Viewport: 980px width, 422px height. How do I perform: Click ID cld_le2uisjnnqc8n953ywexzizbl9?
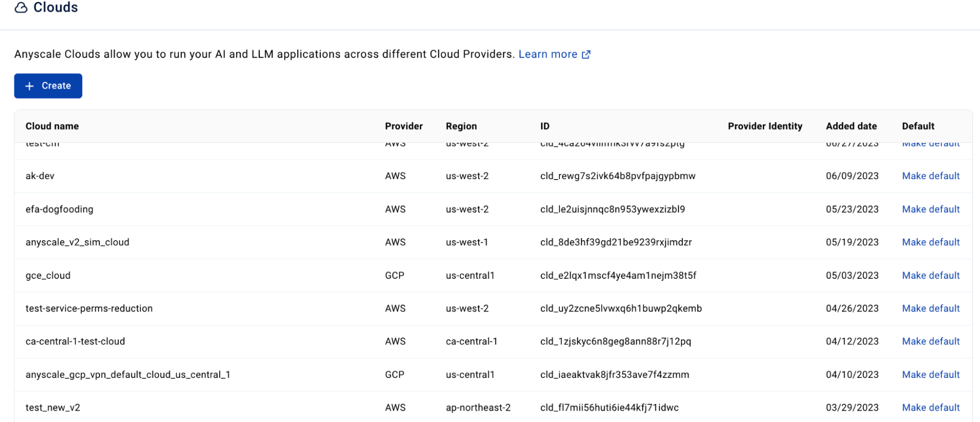coord(612,209)
